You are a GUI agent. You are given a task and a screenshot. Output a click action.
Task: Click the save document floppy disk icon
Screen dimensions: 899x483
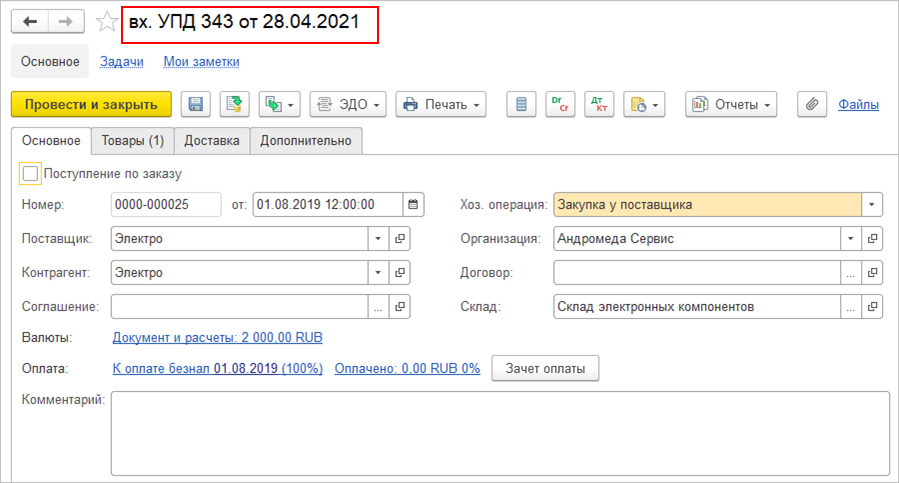pos(196,104)
